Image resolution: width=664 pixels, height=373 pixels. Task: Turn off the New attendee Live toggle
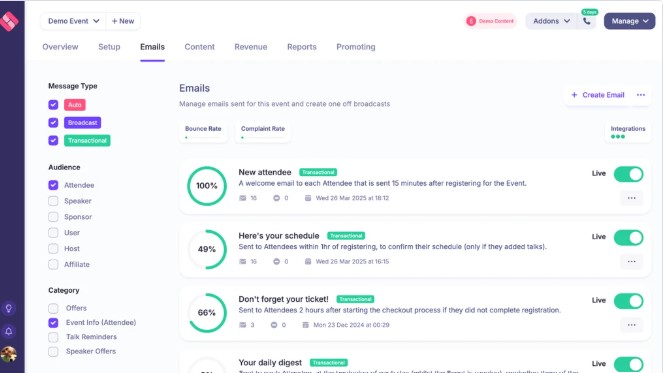[x=628, y=174]
